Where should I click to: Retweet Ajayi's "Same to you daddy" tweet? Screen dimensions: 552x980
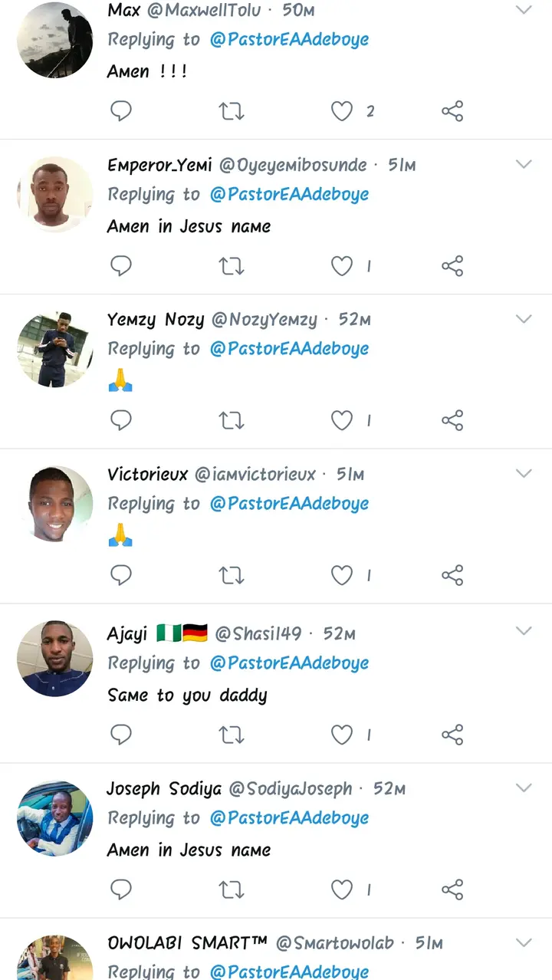point(232,735)
